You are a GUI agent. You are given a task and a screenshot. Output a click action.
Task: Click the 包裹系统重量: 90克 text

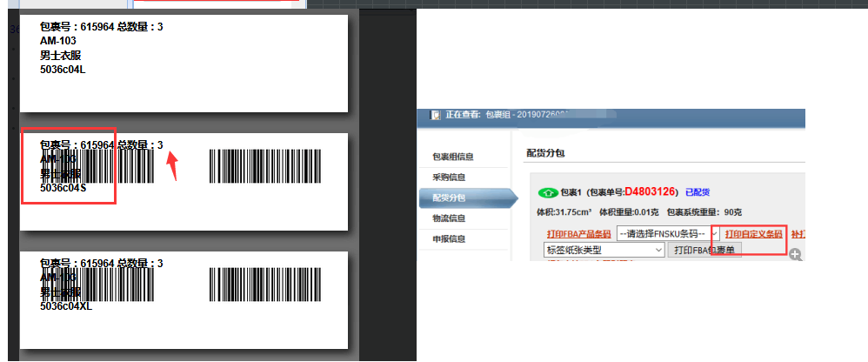click(704, 212)
